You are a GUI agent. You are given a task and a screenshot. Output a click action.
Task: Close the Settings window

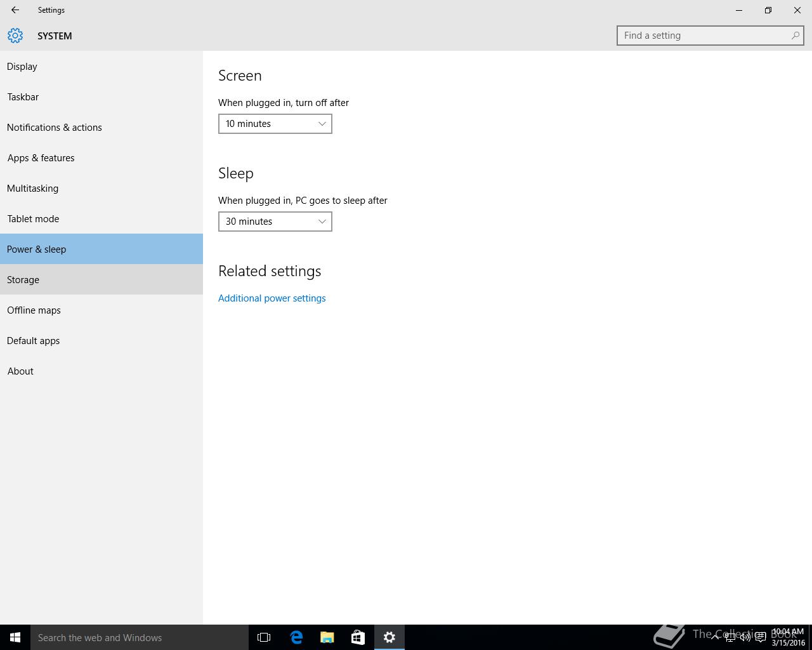coord(797,10)
